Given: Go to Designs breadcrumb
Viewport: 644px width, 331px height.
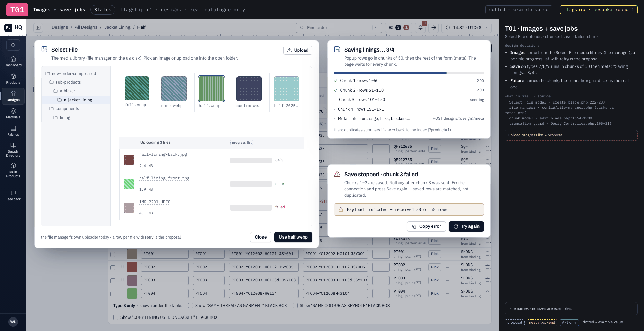Looking at the screenshot, I should click(x=60, y=27).
